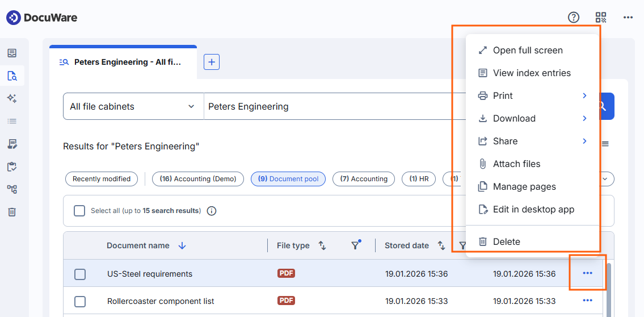Viewport: 644px width, 317px height.
Task: Tick the Select all checkbox
Action: 79,211
